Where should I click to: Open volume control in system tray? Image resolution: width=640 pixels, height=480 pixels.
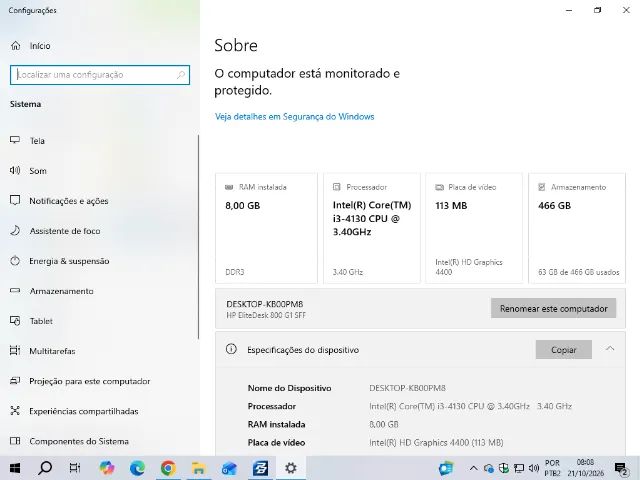(533, 468)
